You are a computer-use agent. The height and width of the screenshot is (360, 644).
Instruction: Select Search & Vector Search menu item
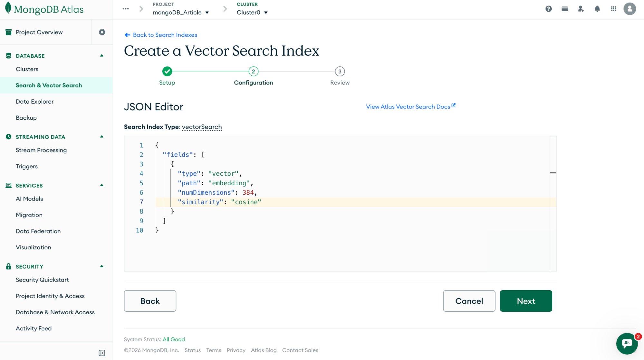click(x=49, y=85)
